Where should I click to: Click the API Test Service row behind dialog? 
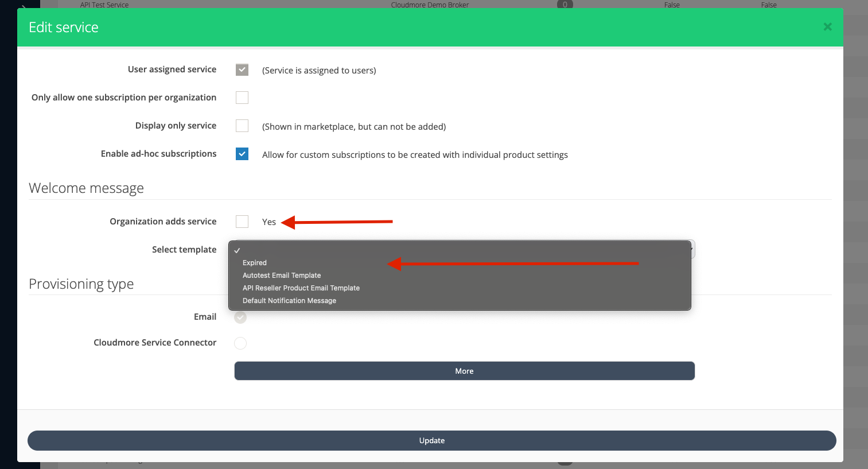point(104,5)
